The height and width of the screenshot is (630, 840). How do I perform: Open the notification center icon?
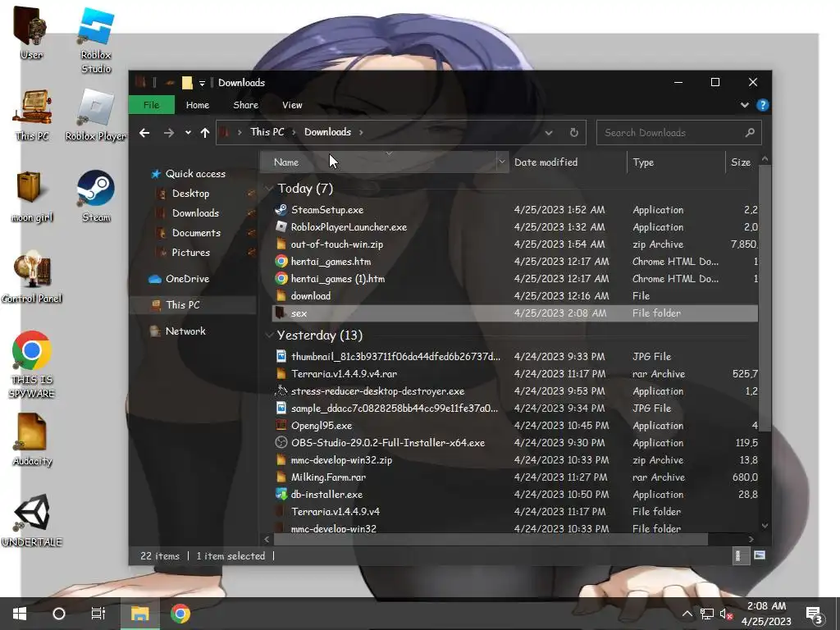point(814,614)
